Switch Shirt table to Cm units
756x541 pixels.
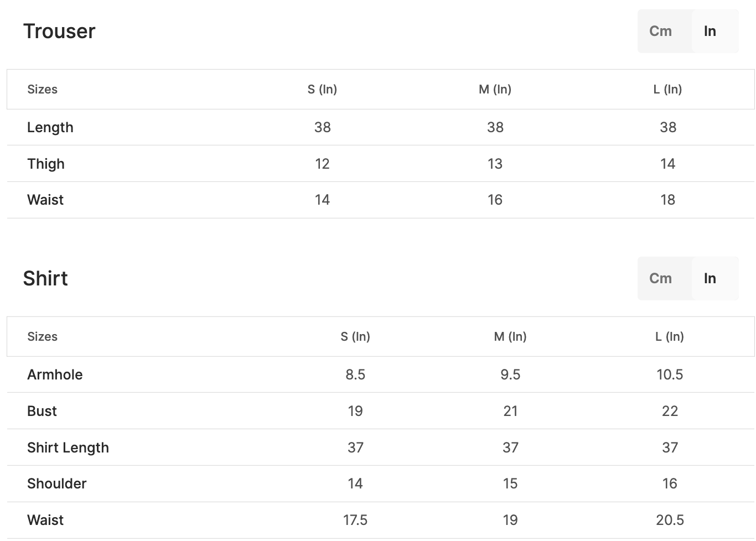661,279
